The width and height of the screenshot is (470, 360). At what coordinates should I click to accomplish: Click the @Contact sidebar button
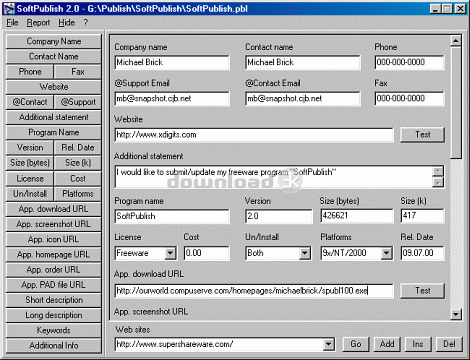coord(30,102)
